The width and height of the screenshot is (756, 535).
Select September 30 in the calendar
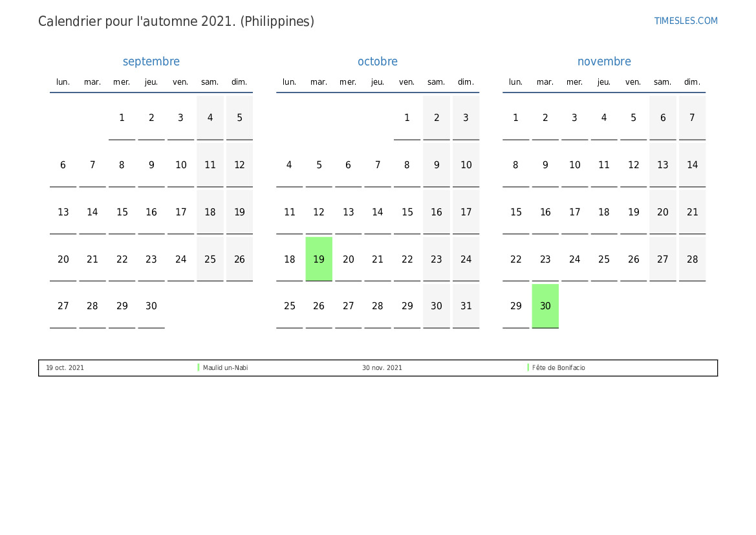(151, 306)
